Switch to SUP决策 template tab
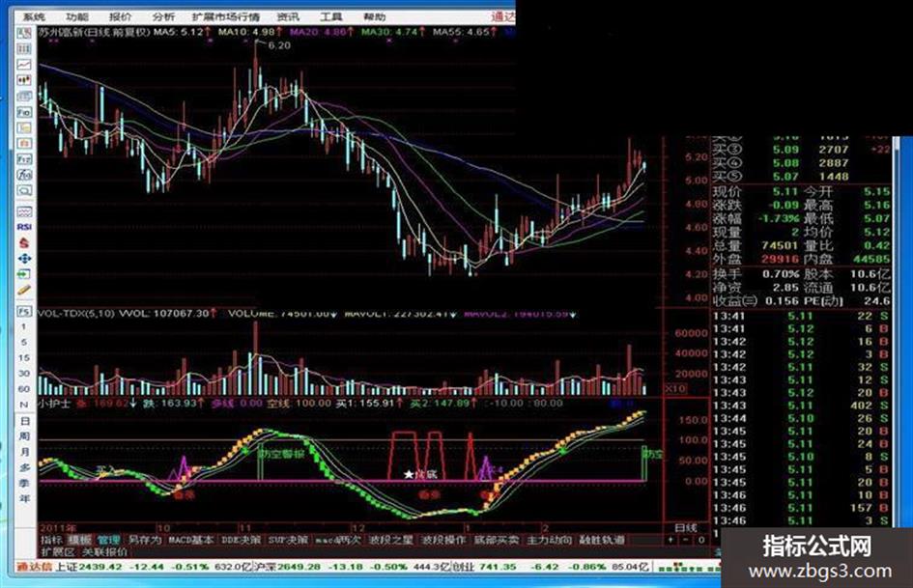The width and height of the screenshot is (913, 588). pos(288,541)
